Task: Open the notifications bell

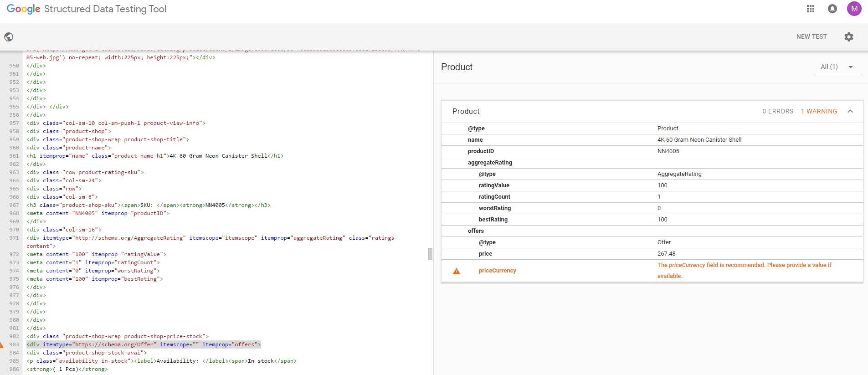Action: (x=832, y=9)
